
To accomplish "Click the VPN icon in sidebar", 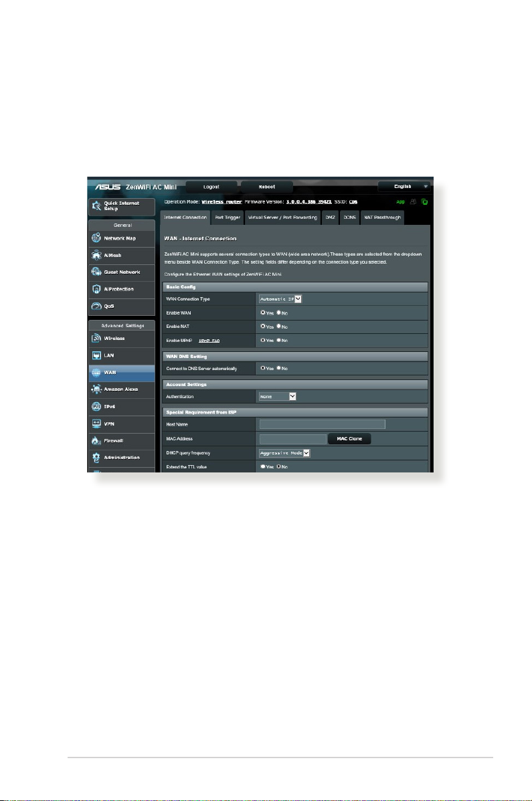I will coord(96,424).
